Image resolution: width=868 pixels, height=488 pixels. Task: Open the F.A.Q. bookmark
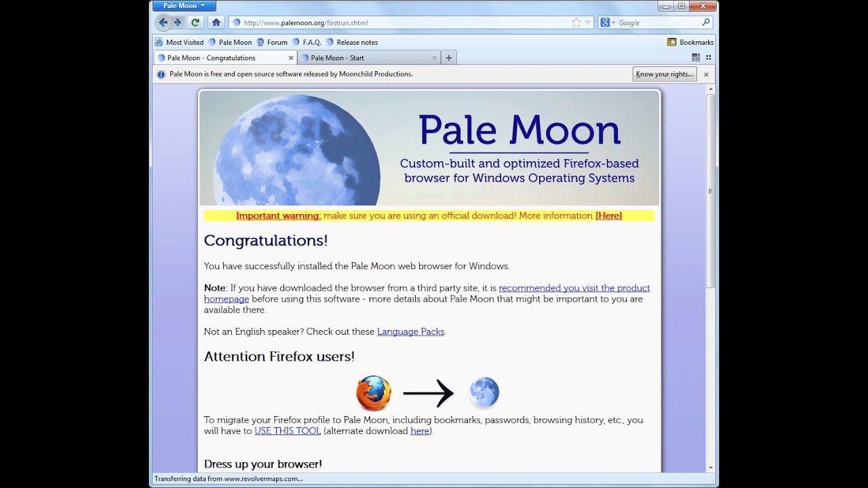(x=307, y=42)
